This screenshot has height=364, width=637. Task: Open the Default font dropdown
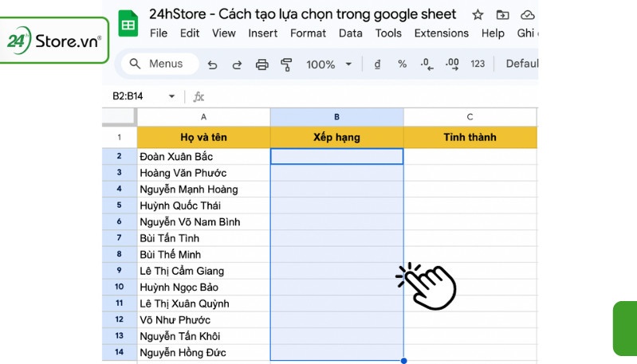[521, 64]
